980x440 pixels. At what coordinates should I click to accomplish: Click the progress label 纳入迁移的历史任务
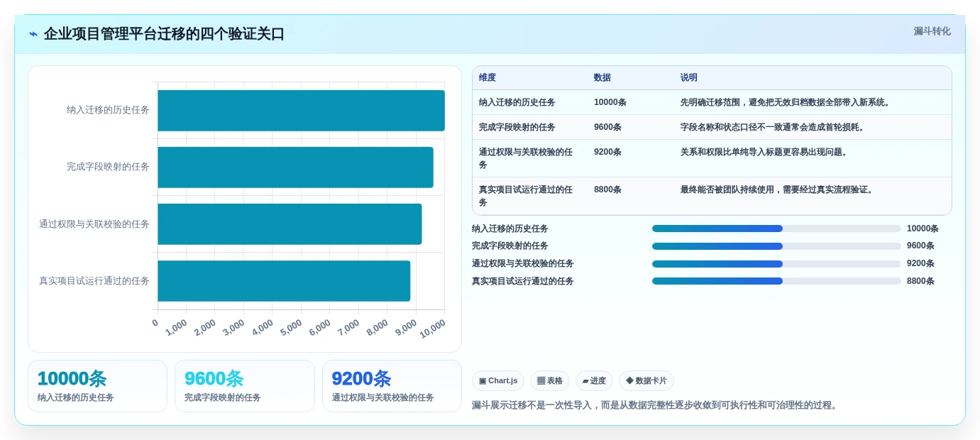[510, 229]
